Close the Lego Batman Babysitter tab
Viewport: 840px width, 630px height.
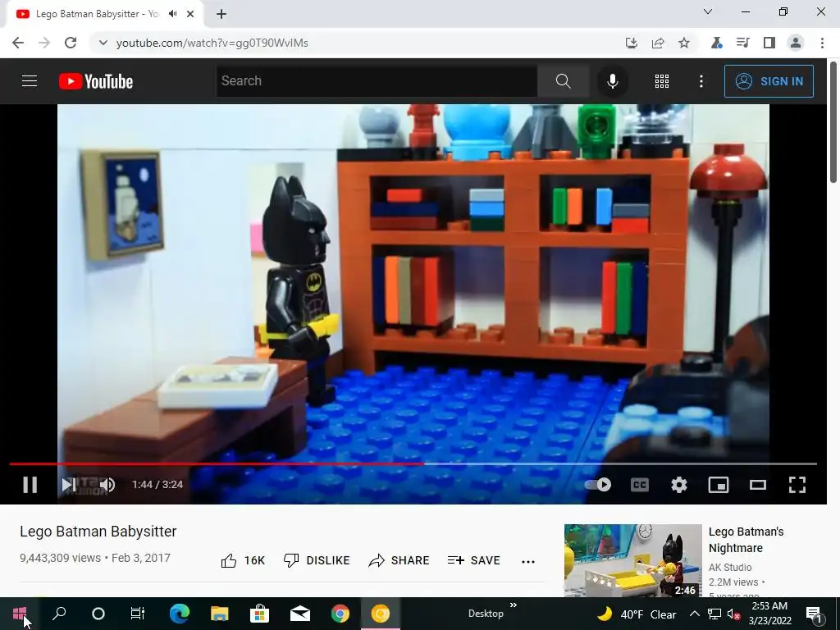click(190, 14)
